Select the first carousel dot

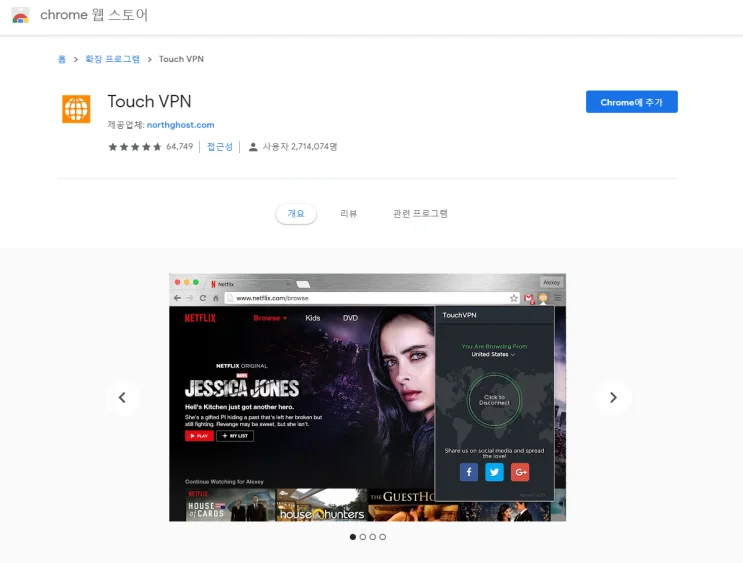pyautogui.click(x=353, y=537)
